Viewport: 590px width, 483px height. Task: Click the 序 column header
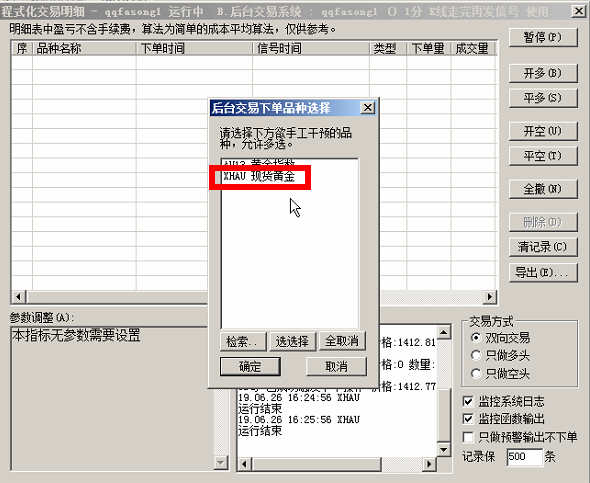[22, 49]
